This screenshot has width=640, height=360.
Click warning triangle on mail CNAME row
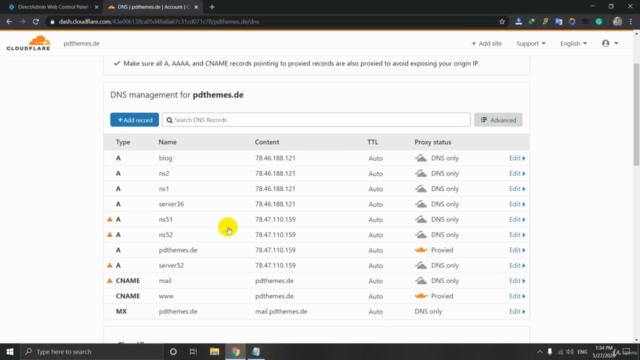point(109,281)
